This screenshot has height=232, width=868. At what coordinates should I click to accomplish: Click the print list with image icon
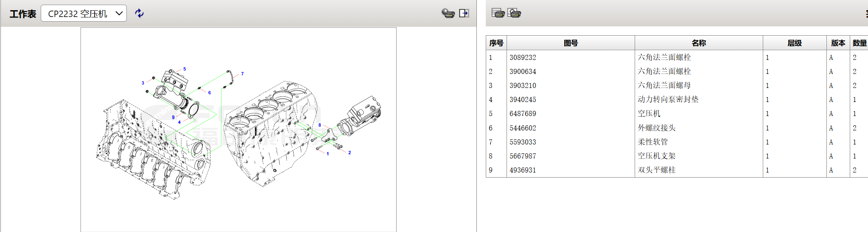tap(514, 13)
